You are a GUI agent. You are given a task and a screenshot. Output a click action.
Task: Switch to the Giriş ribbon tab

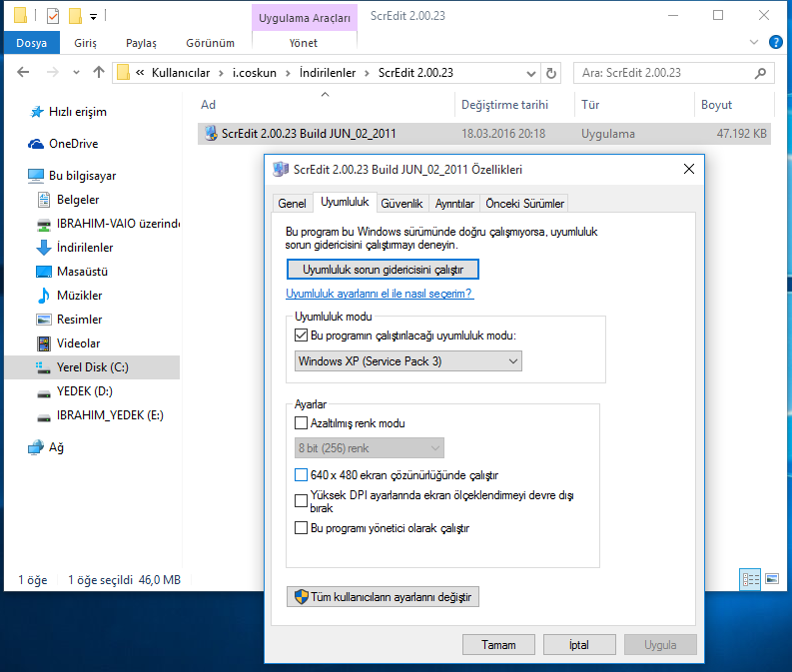[85, 43]
